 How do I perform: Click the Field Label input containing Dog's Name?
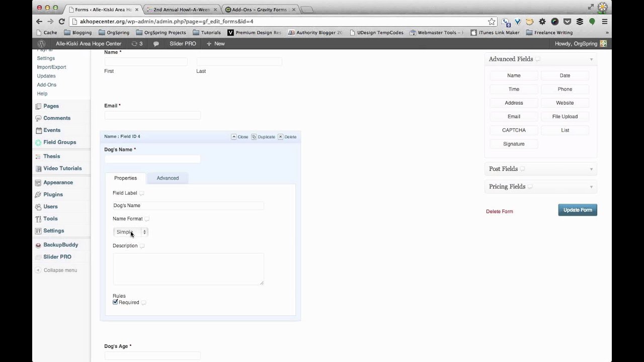coord(188,206)
